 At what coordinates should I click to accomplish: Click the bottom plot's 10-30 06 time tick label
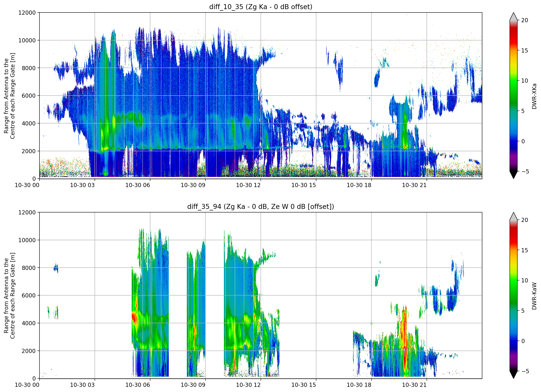click(138, 385)
